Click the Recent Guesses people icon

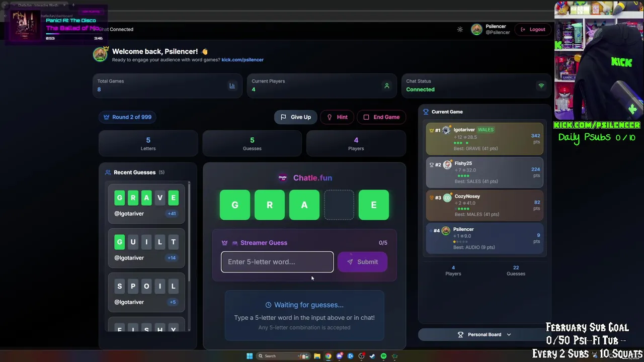coord(108,172)
